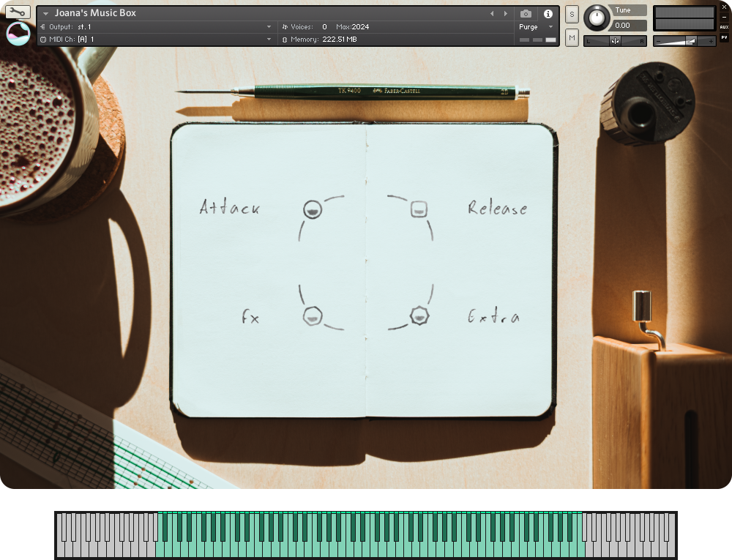Click the round instrument logo icon
This screenshot has height=560, width=732.
coord(18,34)
